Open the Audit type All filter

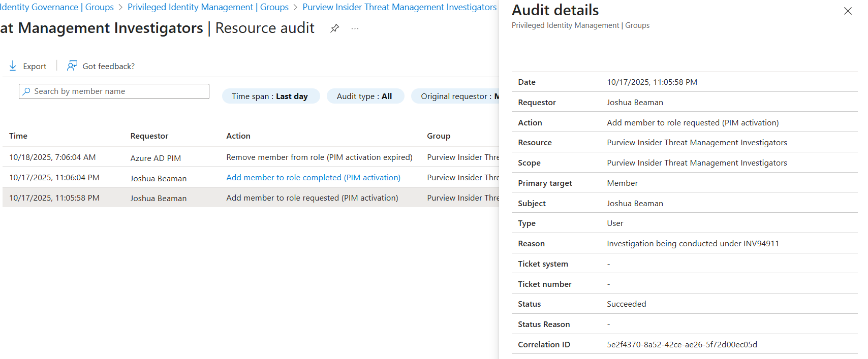coord(364,96)
